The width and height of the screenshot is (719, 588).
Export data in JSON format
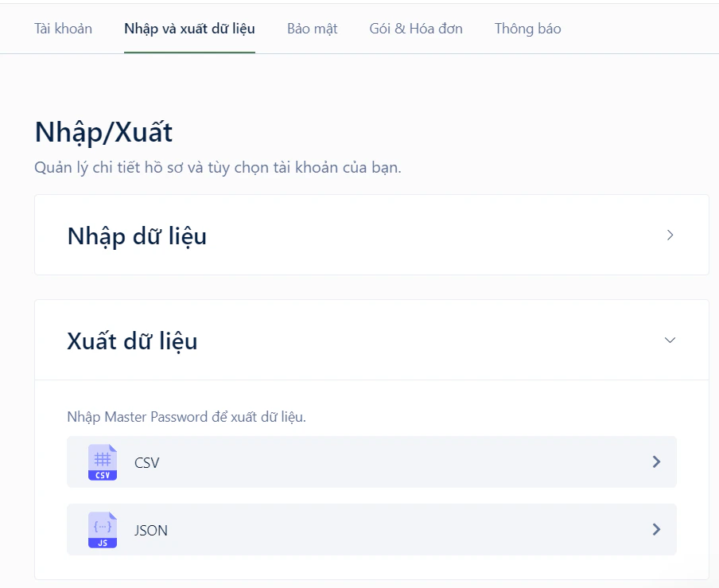371,529
